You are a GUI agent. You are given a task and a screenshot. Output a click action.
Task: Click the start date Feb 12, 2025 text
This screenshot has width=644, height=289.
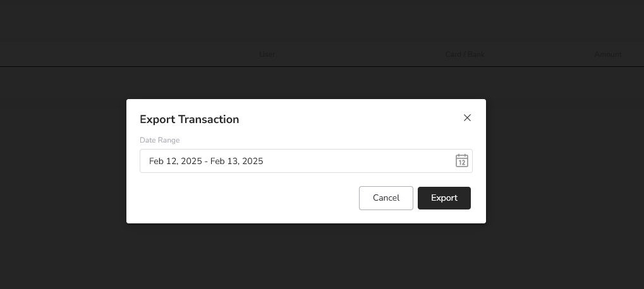coord(175,161)
